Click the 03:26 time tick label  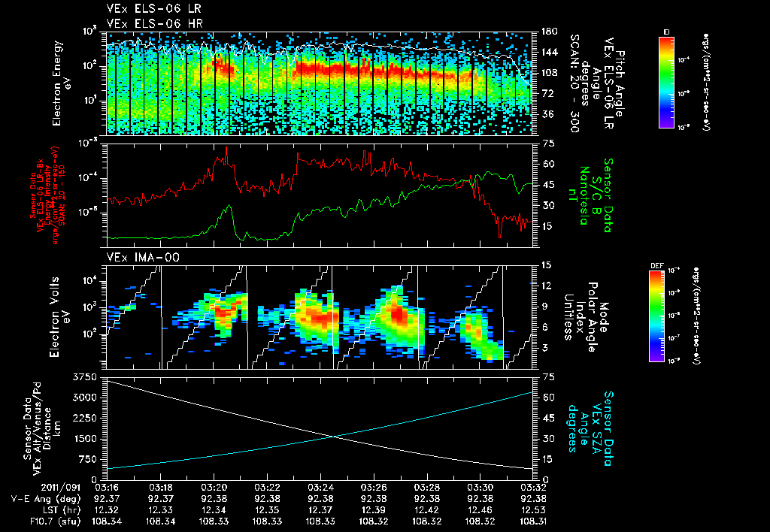click(x=374, y=488)
